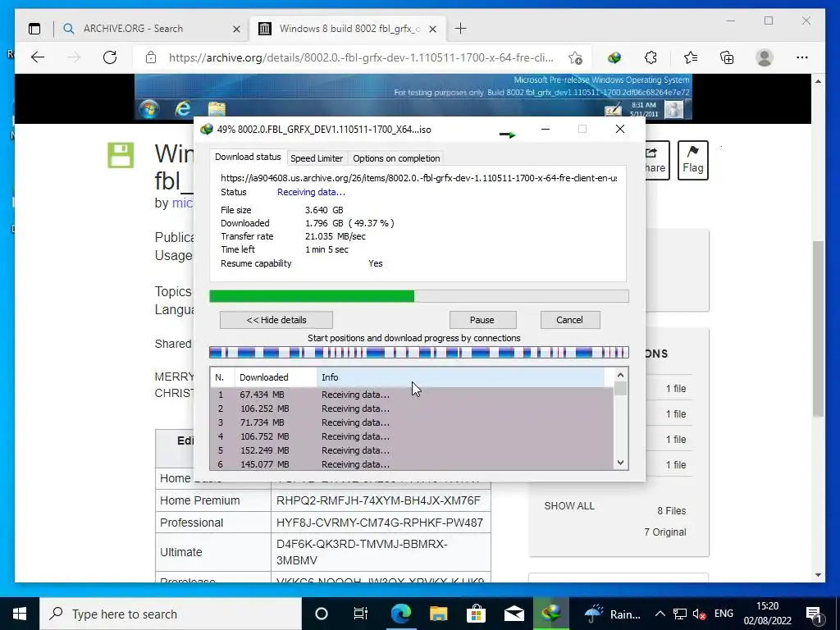
Task: Click the taskbar search box
Action: [171, 614]
